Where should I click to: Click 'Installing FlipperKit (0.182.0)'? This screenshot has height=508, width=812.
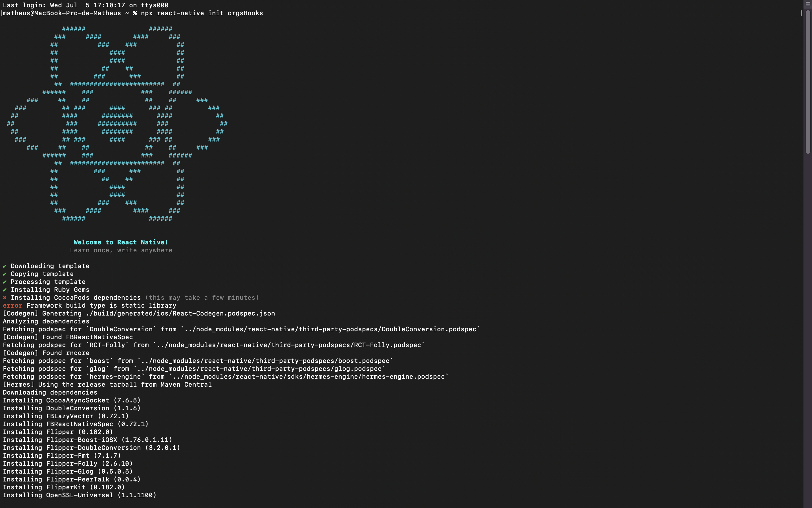64,487
